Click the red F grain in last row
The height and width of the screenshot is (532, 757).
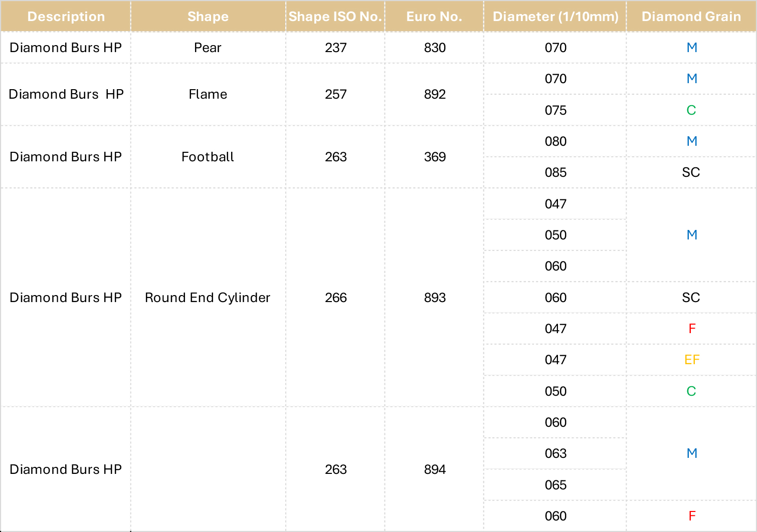point(691,516)
